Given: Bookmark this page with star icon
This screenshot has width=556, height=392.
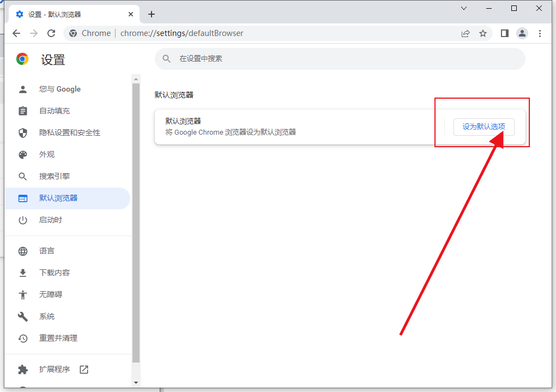Looking at the screenshot, I should [483, 33].
